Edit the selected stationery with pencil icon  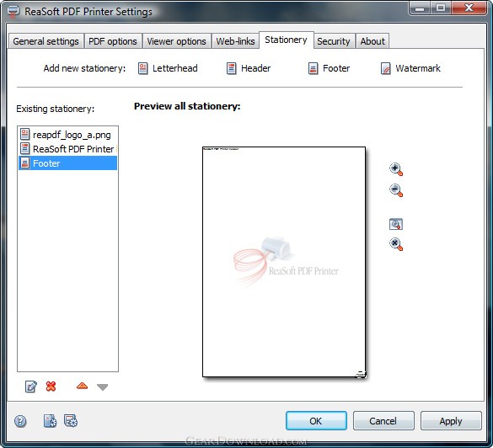pos(31,387)
